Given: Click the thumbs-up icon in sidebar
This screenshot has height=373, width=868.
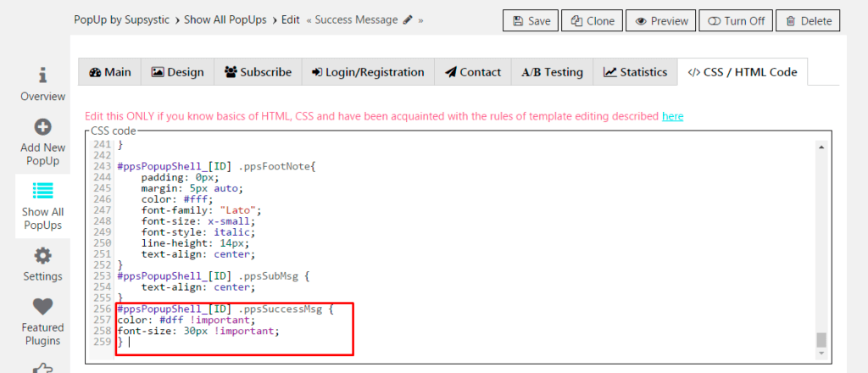Looking at the screenshot, I should click(42, 368).
